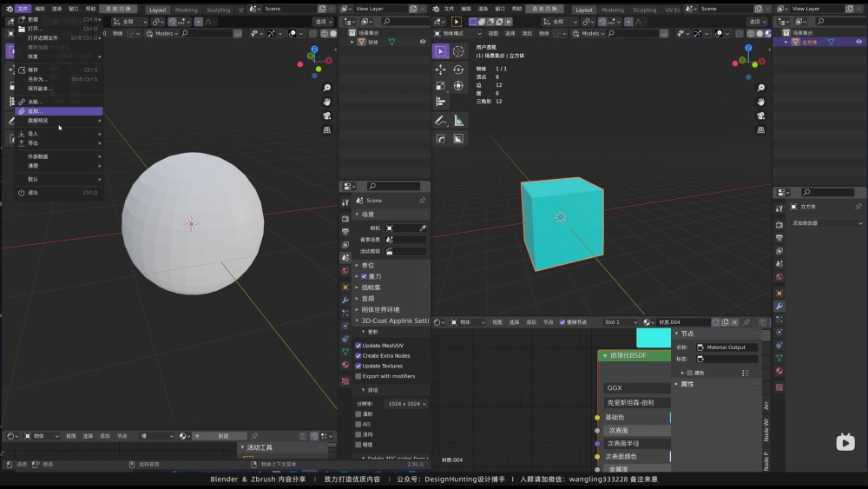The image size is (868, 489).
Task: Toggle camera view gizmo in cube viewport
Action: 761,116
